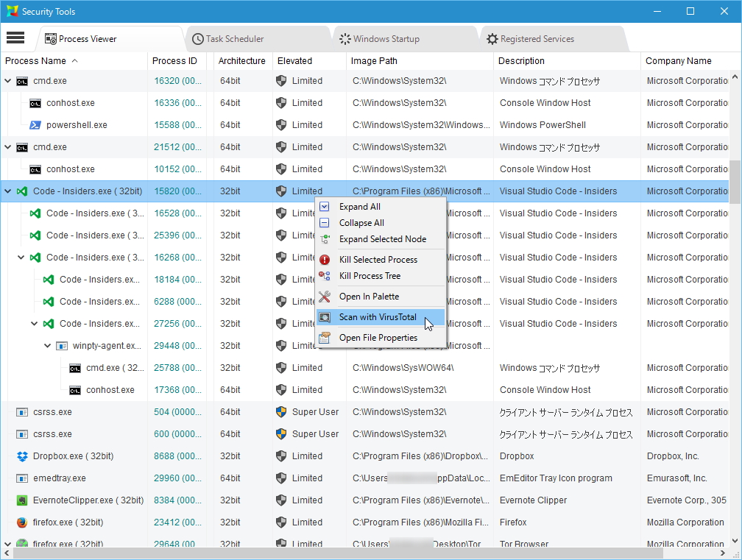Click the shield icon in csrss.exe 600 row
The height and width of the screenshot is (560, 742).
pos(281,434)
